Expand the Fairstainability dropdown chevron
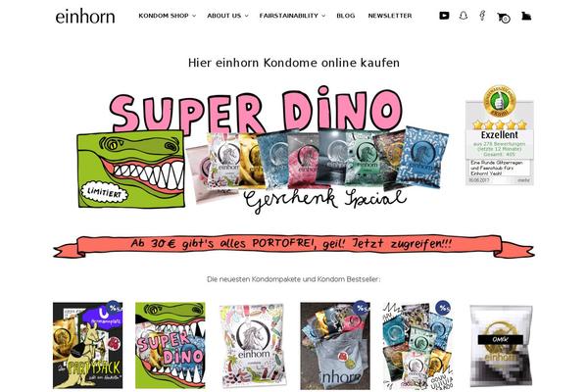Screen dimensions: 588x392 coord(323,16)
